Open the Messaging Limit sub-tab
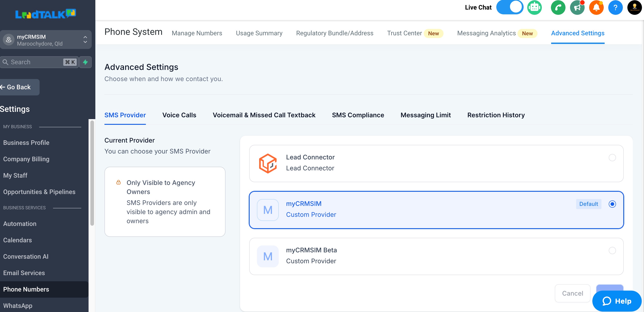 click(426, 115)
